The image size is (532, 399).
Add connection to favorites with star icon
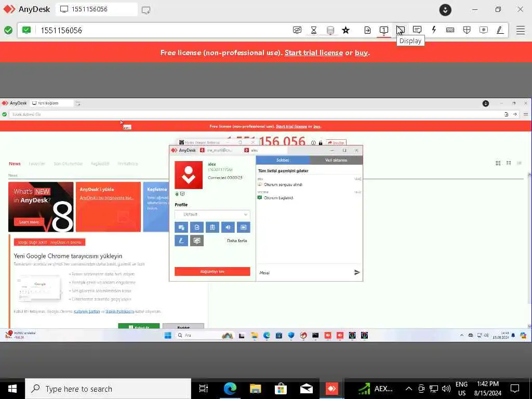click(345, 30)
